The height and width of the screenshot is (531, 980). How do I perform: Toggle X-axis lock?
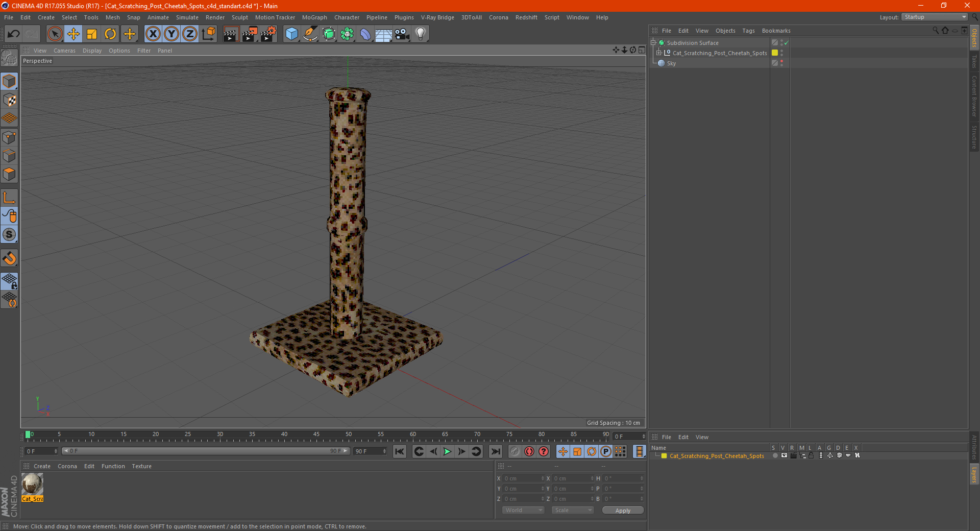tap(153, 34)
